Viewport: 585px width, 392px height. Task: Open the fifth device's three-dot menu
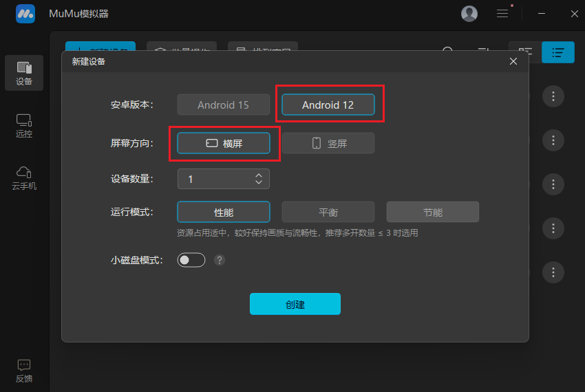553,272
